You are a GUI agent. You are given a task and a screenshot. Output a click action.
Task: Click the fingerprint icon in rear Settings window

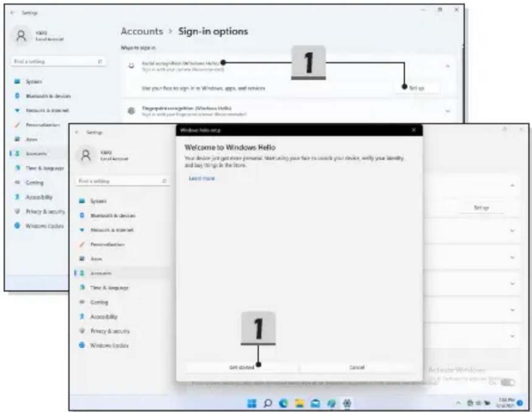click(131, 111)
